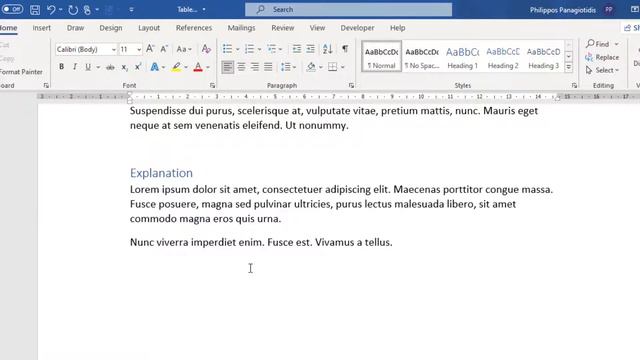The image size is (640, 360).
Task: Click the Numbering list icon
Action: click(x=249, y=49)
